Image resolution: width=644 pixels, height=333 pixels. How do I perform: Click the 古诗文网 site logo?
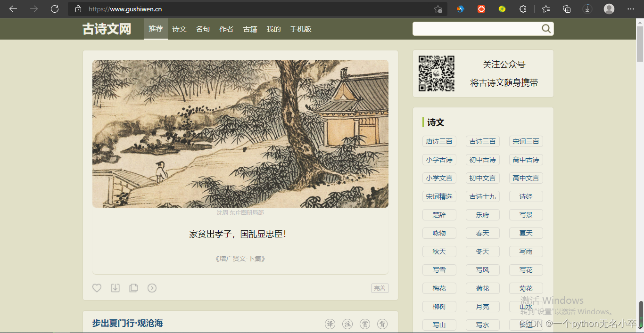click(x=107, y=29)
